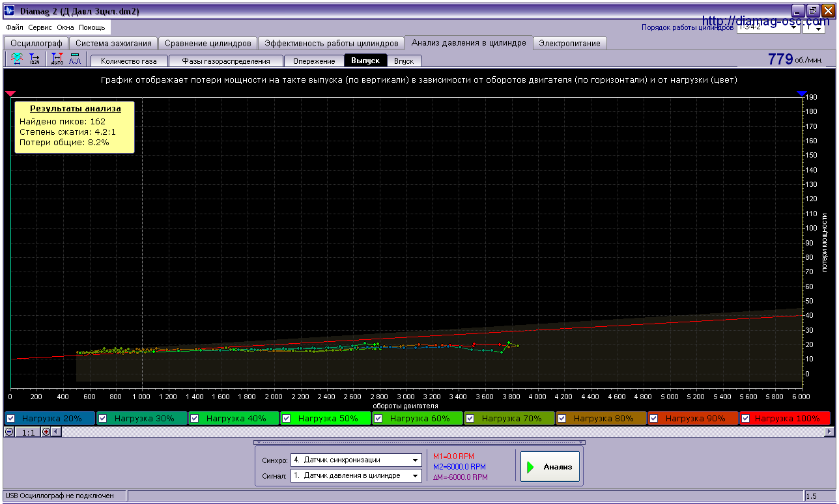
Task: Click the 1:1 zoom reset button
Action: coord(28,432)
